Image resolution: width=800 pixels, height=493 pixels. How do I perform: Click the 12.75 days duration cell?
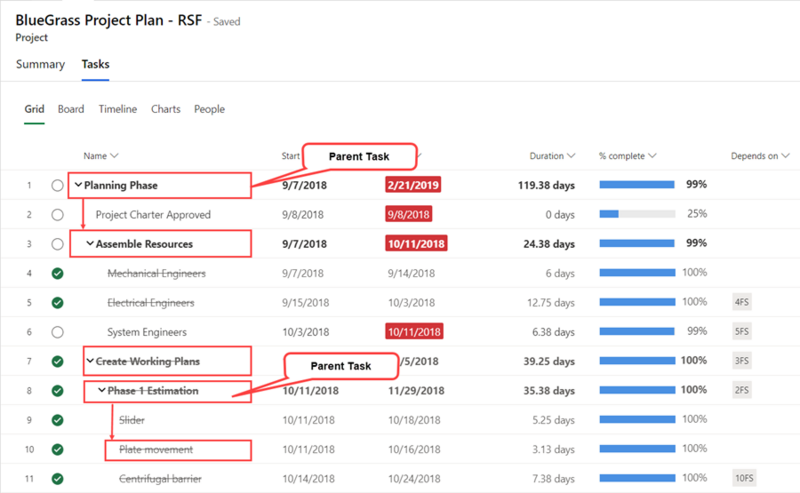tap(551, 303)
